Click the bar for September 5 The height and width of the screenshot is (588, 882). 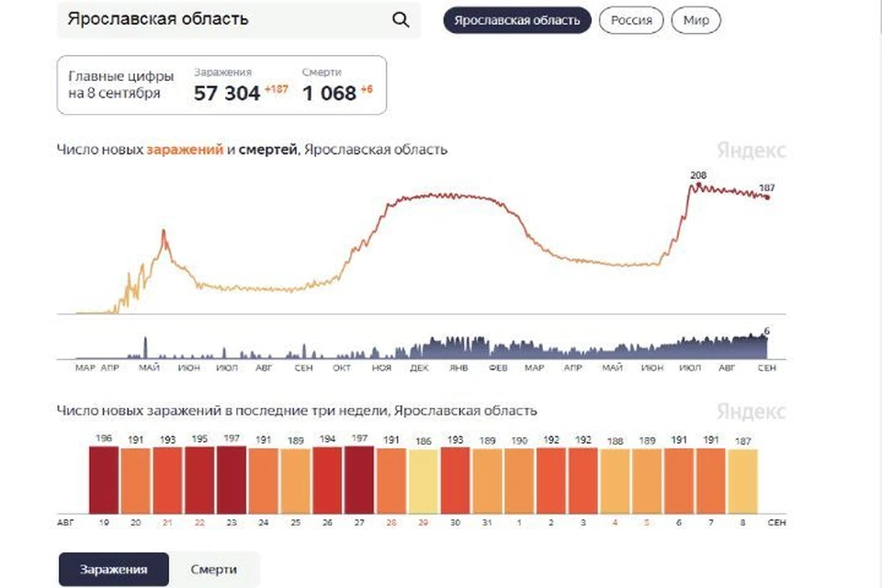[x=647, y=481]
